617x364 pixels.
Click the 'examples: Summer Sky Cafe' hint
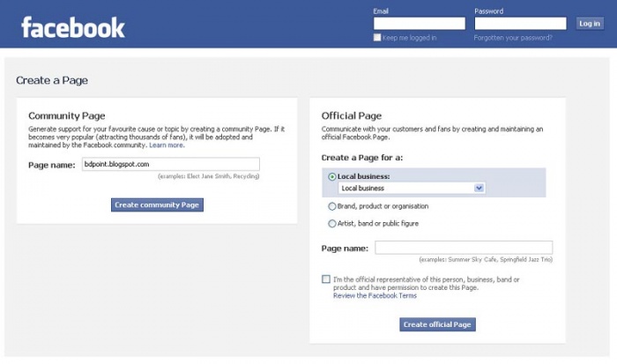486,260
